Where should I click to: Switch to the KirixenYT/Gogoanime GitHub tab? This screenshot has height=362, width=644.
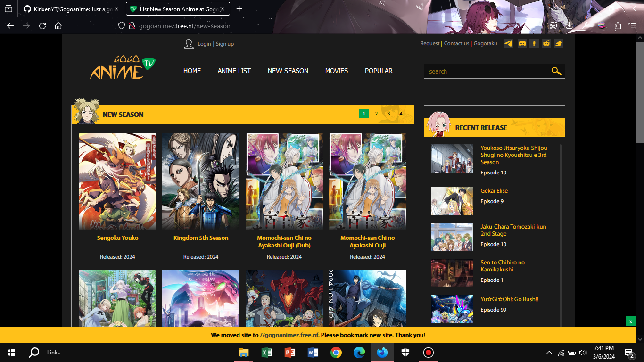point(67,9)
